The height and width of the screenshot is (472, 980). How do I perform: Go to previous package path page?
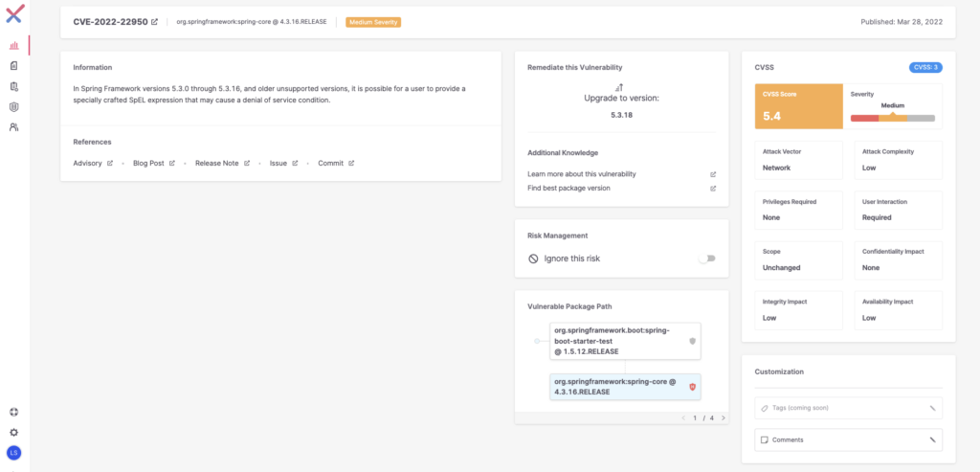pos(683,417)
